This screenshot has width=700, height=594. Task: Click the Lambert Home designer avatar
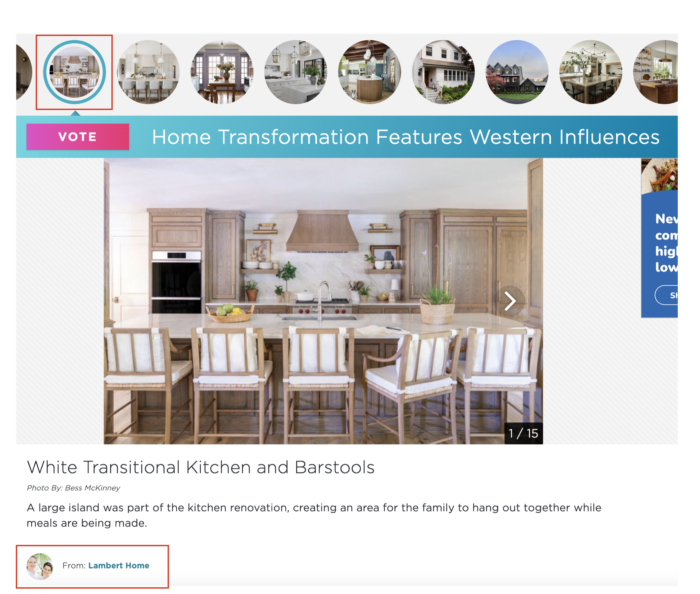click(40, 566)
